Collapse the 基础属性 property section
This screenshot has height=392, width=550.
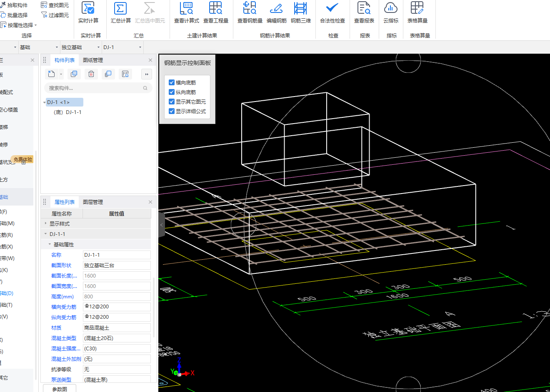coord(50,244)
